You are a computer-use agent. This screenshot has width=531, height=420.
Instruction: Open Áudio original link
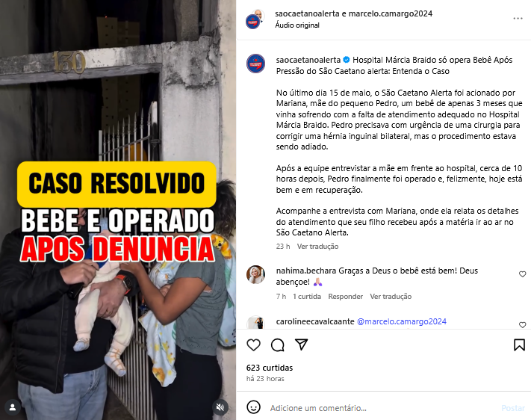[x=297, y=25]
